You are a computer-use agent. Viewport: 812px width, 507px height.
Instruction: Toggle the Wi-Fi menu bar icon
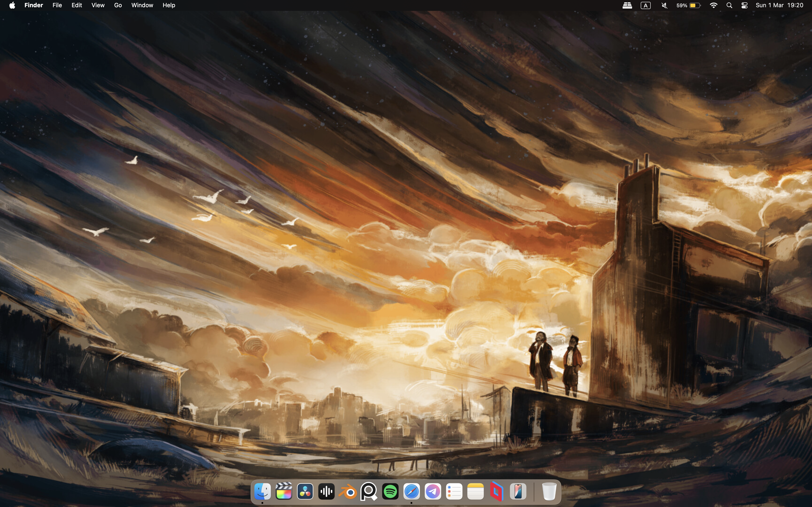(x=714, y=5)
